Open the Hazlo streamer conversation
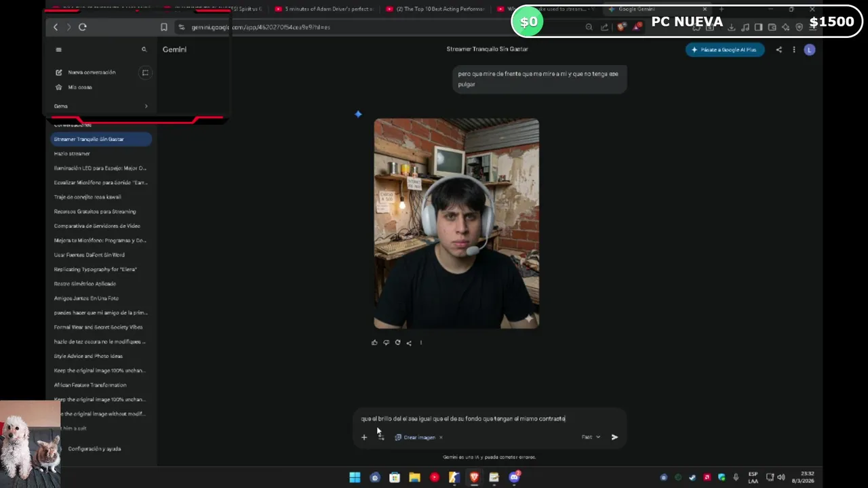This screenshot has height=488, width=868. point(102,154)
